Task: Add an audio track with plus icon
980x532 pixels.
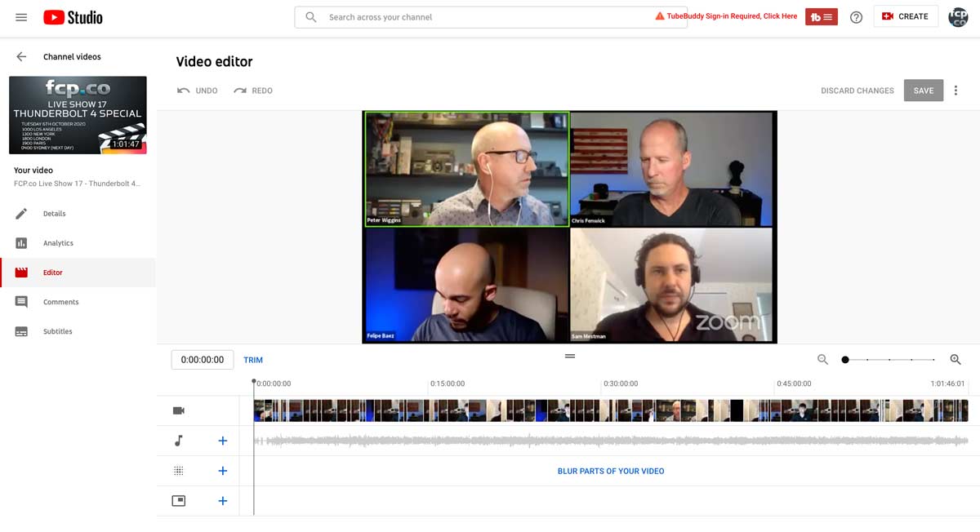Action: point(222,441)
